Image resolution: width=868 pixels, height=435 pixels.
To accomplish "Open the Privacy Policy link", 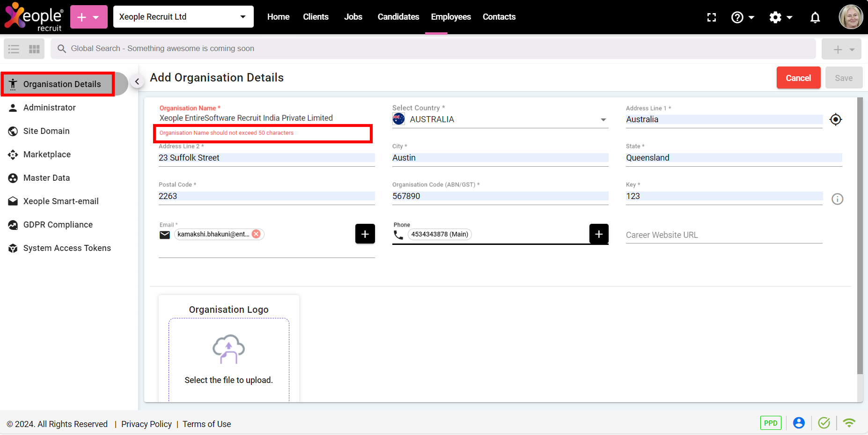I will [147, 424].
